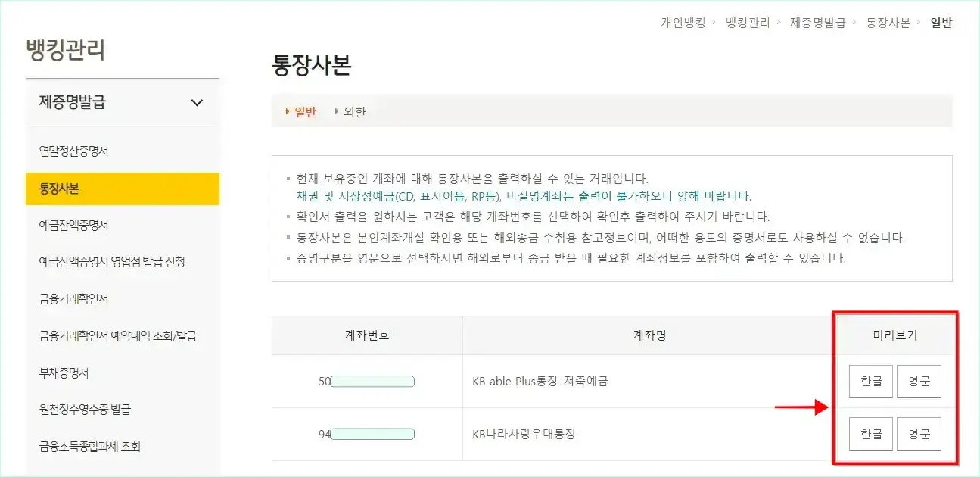Open 개인뱅킹 from the breadcrumb
980x477 pixels.
pos(684,23)
